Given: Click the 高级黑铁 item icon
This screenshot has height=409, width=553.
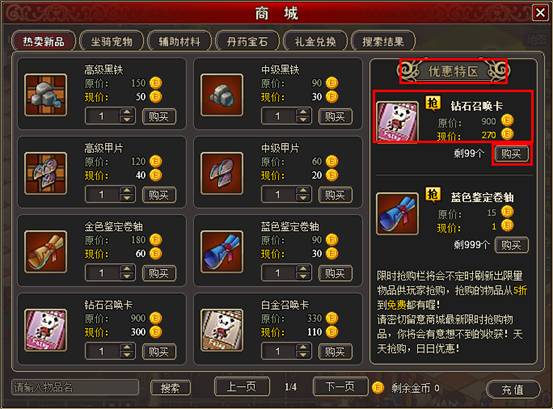Looking at the screenshot, I should [x=45, y=95].
